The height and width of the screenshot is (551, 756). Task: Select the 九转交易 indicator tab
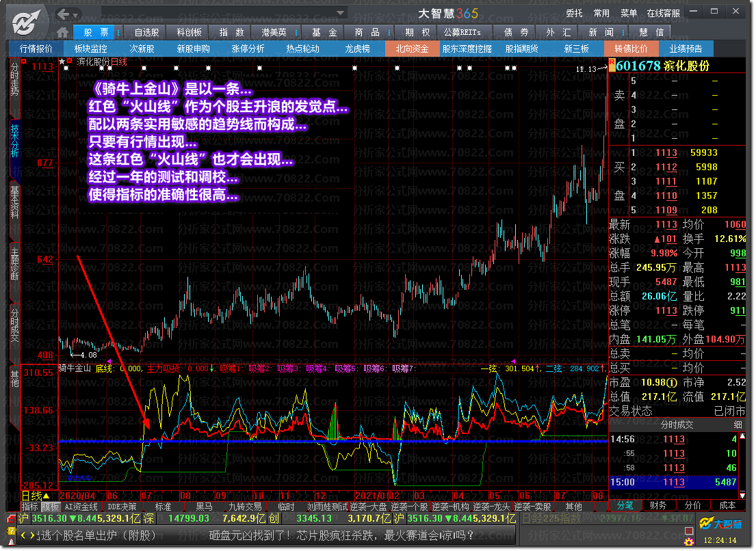(245, 507)
